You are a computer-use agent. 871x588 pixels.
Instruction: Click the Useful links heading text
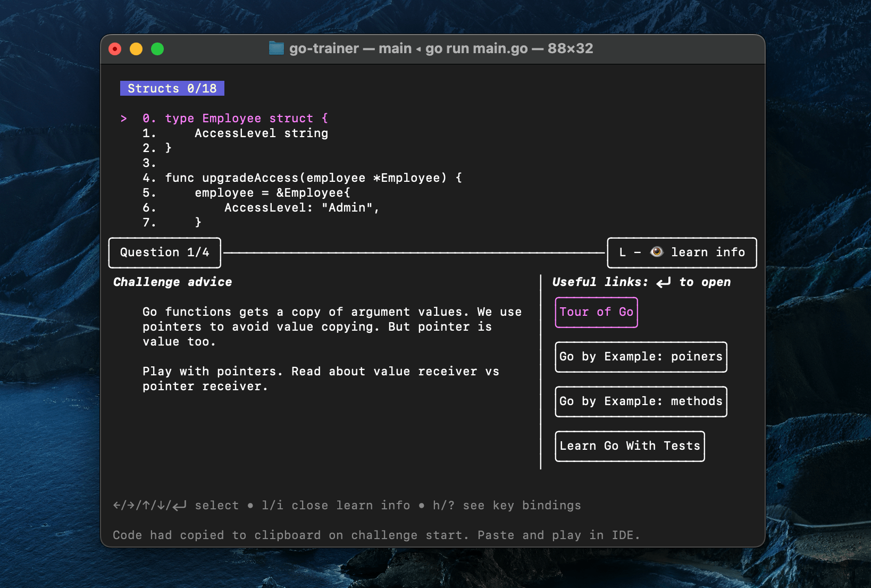pos(600,282)
